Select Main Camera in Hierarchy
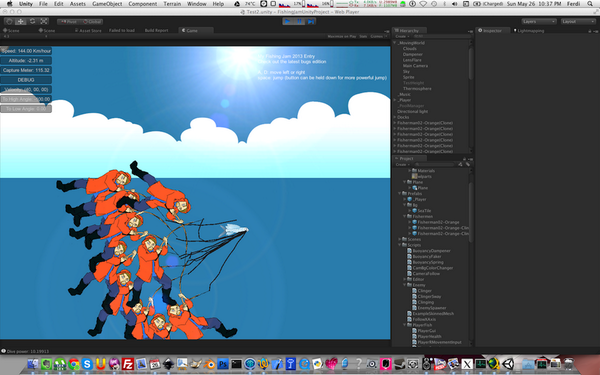The width and height of the screenshot is (600, 375). [415, 66]
